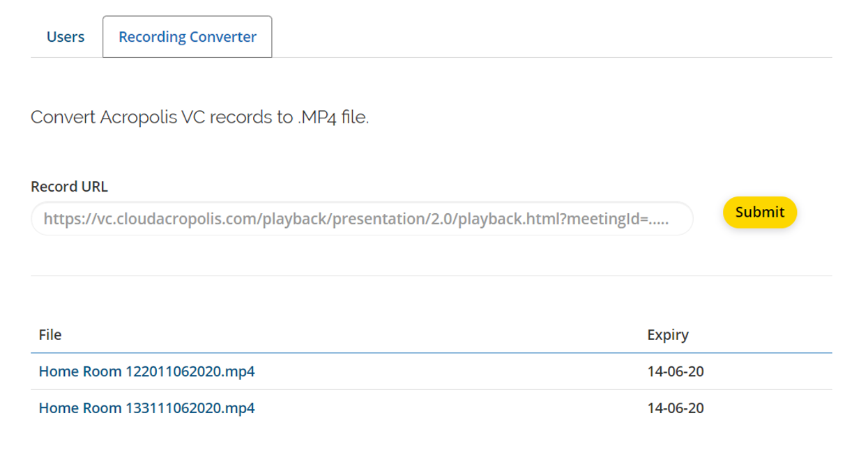Open Home Room 122011062020.mp4 file link
Image resolution: width=868 pixels, height=464 pixels.
(146, 371)
